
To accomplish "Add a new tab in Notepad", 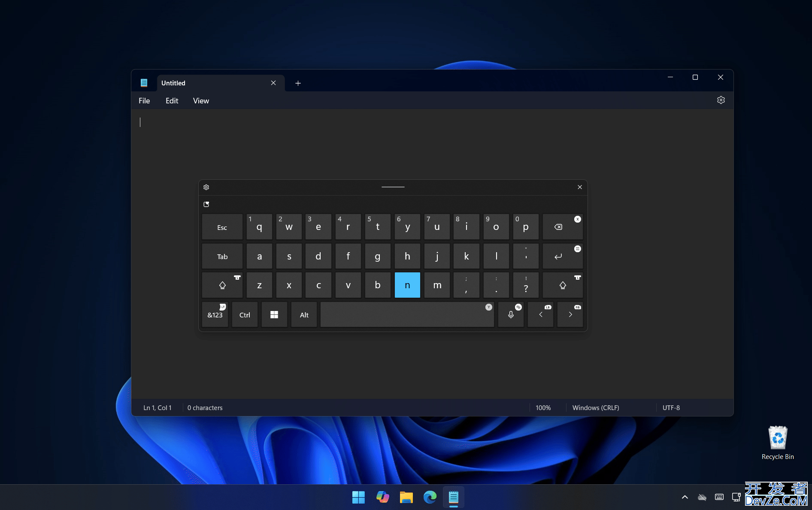I will point(298,83).
